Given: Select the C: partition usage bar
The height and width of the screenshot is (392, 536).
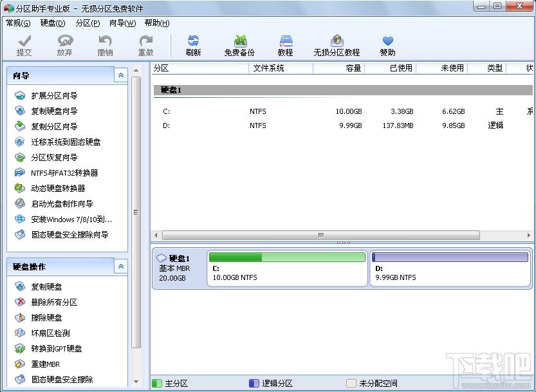Looking at the screenshot, I should point(286,257).
